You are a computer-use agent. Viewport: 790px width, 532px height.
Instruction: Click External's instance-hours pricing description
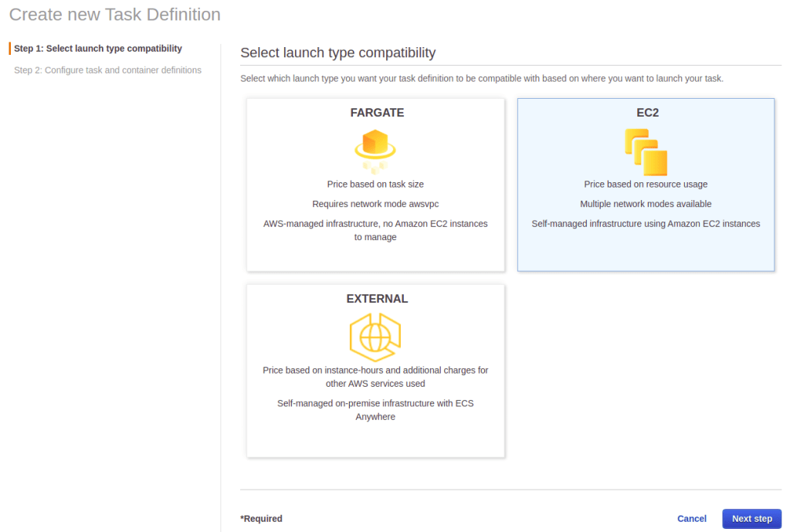375,377
